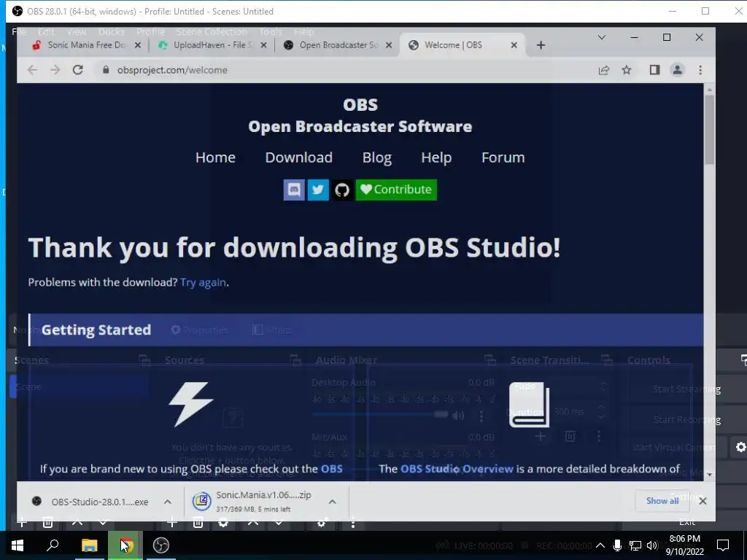Open Chrome three-dot menu
The width and height of the screenshot is (747, 560).
[700, 70]
